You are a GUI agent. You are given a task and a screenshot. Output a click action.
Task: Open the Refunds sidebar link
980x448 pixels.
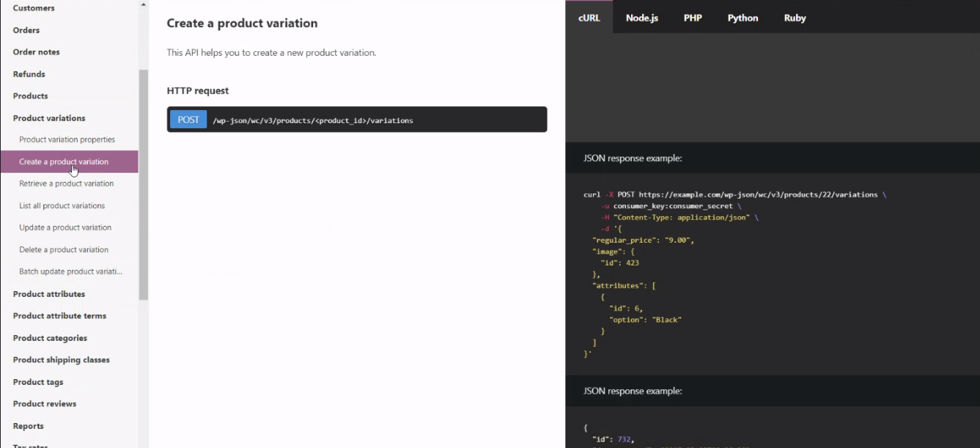click(29, 74)
